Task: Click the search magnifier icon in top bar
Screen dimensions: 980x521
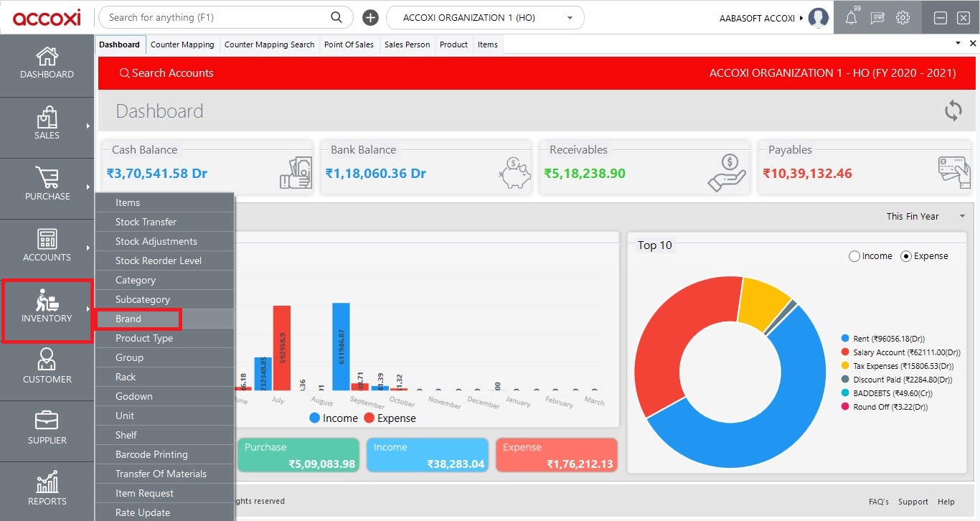Action: 336,17
